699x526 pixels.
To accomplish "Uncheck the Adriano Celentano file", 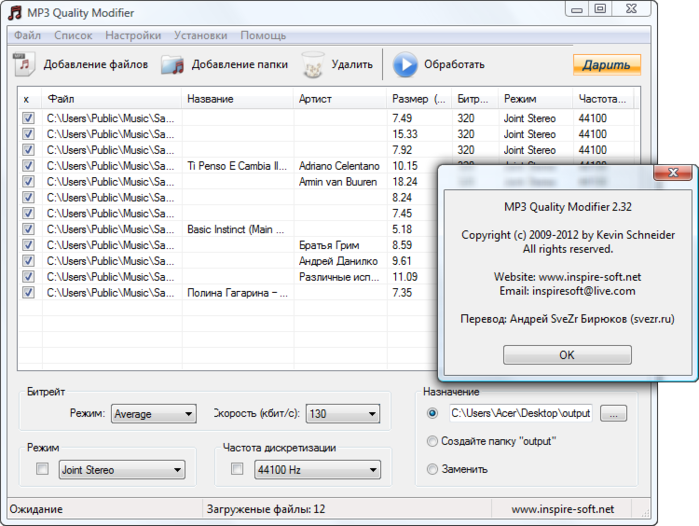I will [x=28, y=166].
